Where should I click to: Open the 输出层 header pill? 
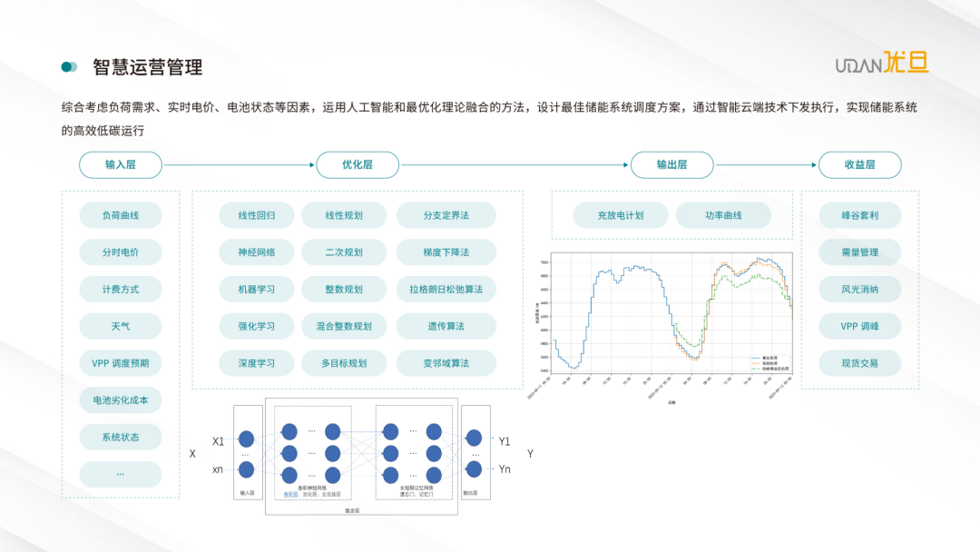pos(671,164)
